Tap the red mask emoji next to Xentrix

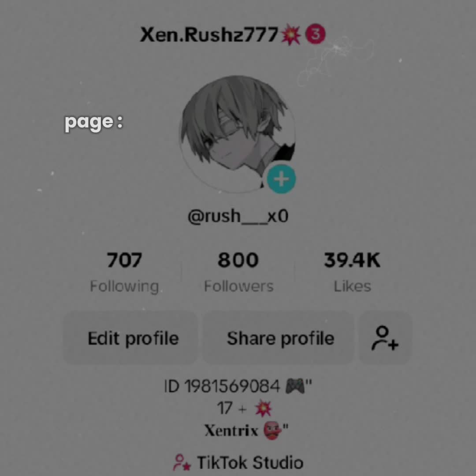pyautogui.click(x=271, y=431)
